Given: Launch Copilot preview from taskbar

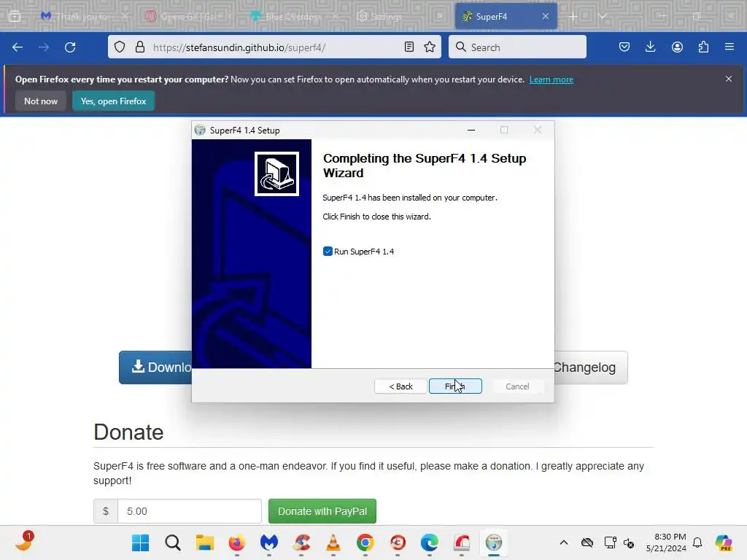Looking at the screenshot, I should tap(724, 542).
